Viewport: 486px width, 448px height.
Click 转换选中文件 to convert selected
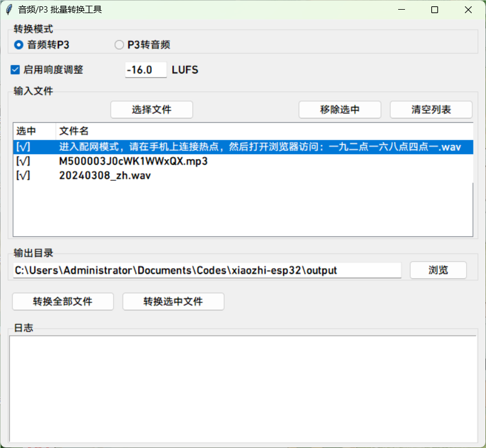click(x=173, y=301)
